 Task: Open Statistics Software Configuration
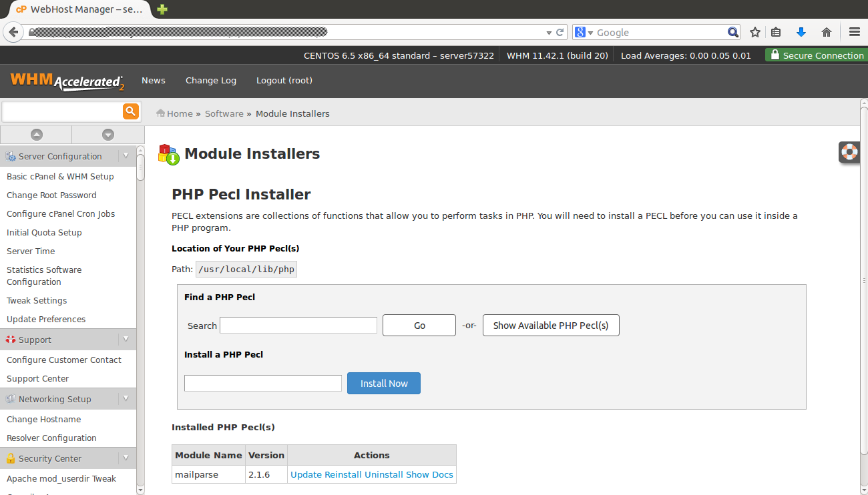click(44, 276)
